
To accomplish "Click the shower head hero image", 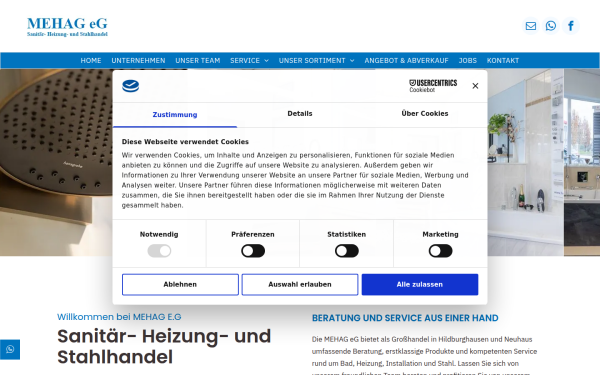I will point(56,162).
